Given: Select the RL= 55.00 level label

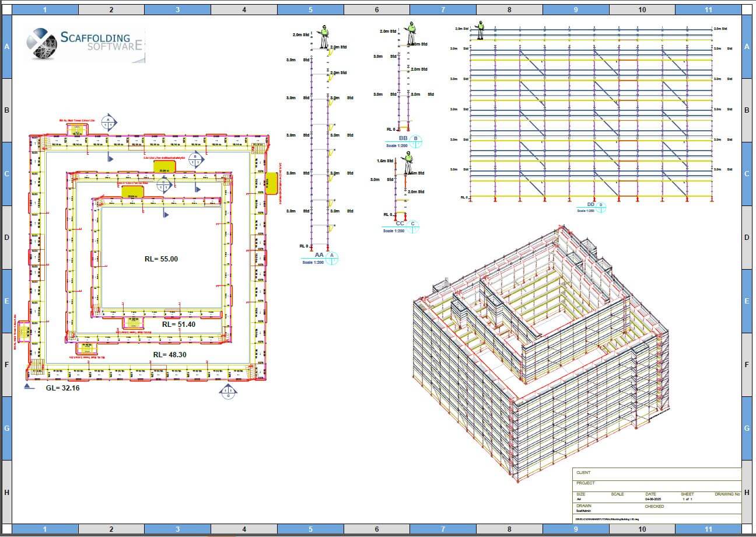Looking at the screenshot, I should (161, 259).
